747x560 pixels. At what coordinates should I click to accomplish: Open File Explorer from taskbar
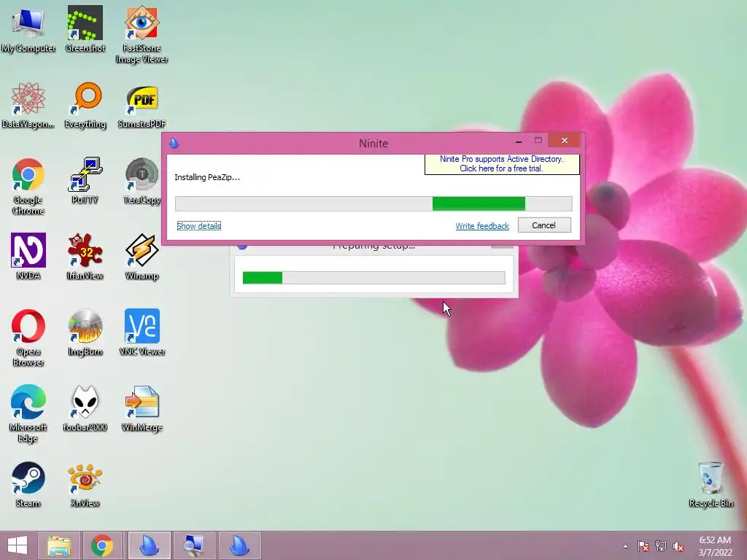pos(59,545)
